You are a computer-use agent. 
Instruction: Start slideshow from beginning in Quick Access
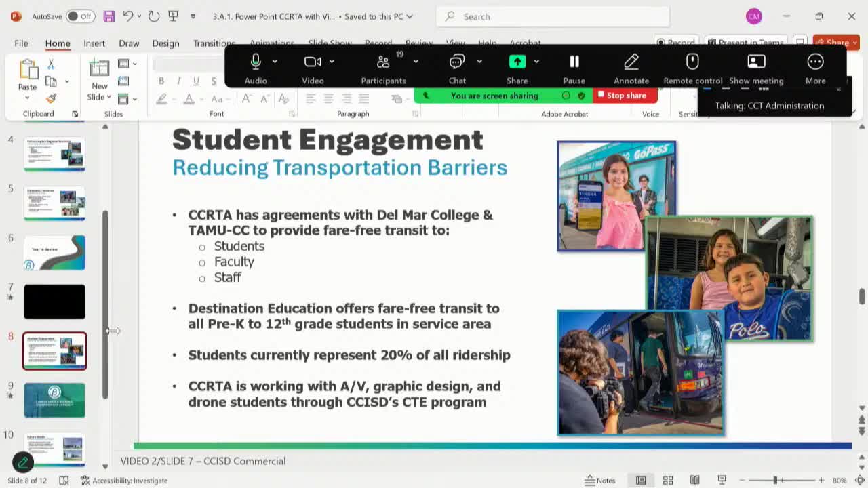click(x=174, y=16)
